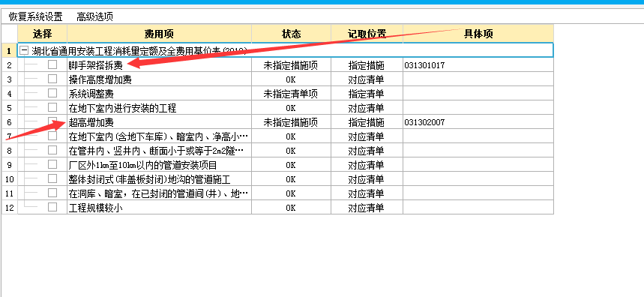Check the box for 操作高度增加费

[52, 79]
